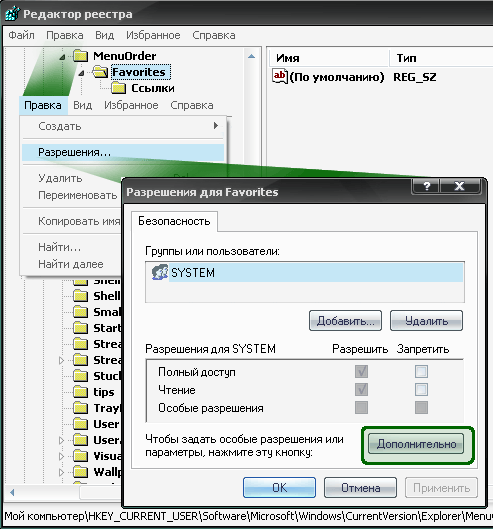The image size is (493, 529).
Task: Toggle Deny checkbox for Чтение
Action: (421, 390)
